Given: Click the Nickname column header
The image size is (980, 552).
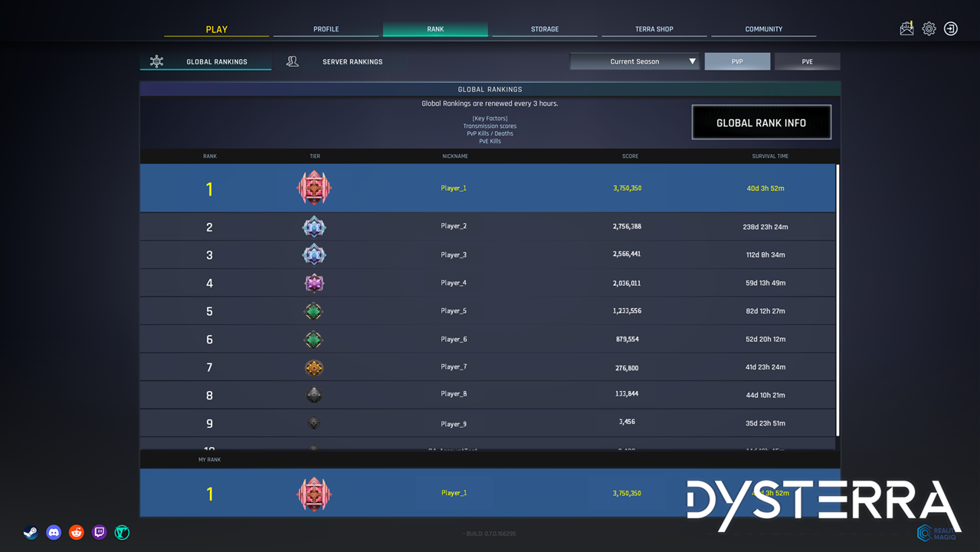Looking at the screenshot, I should (455, 156).
